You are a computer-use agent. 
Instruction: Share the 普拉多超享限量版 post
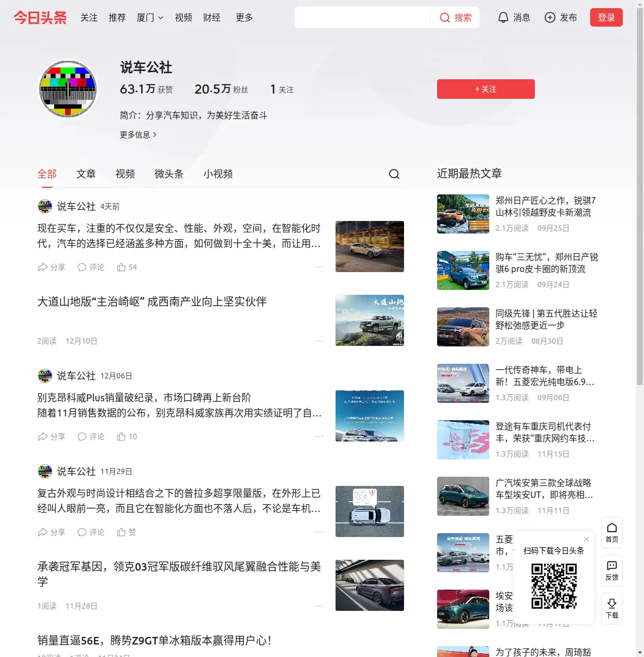(x=52, y=532)
